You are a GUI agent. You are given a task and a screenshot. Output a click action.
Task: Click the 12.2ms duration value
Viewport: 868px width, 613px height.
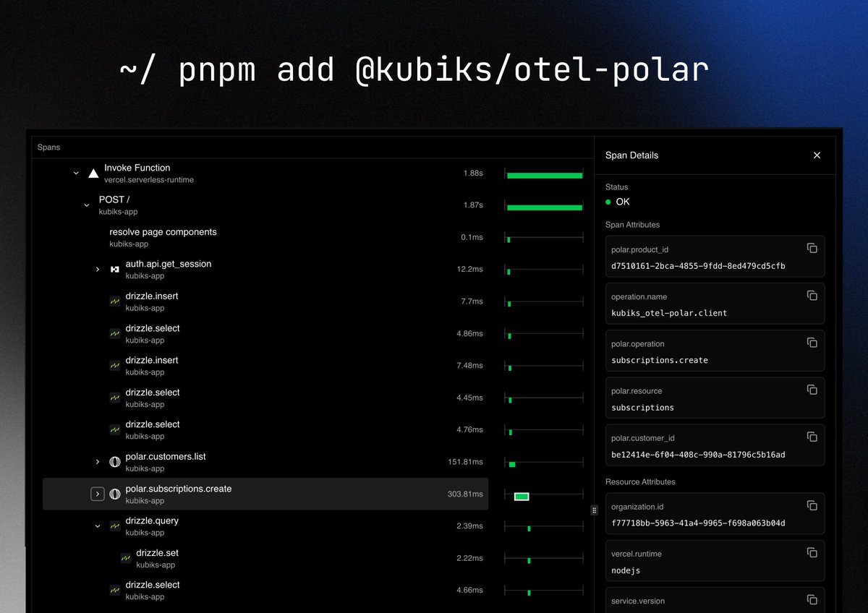(470, 270)
